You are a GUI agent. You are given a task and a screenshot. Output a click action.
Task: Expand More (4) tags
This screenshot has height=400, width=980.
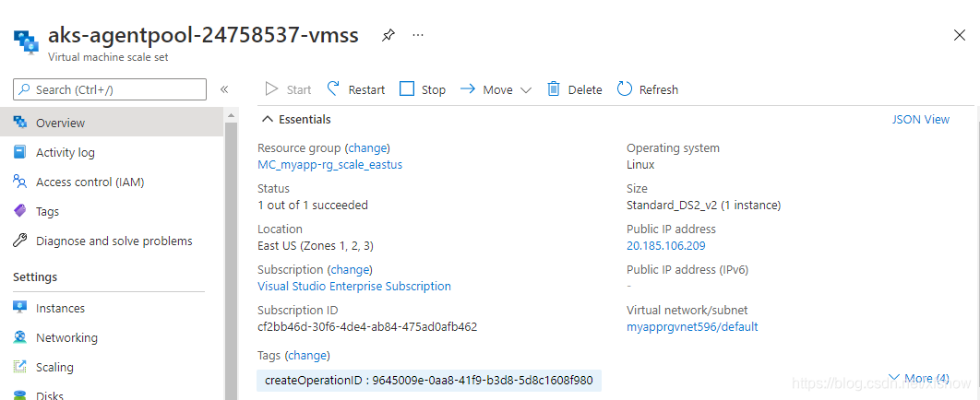[918, 378]
